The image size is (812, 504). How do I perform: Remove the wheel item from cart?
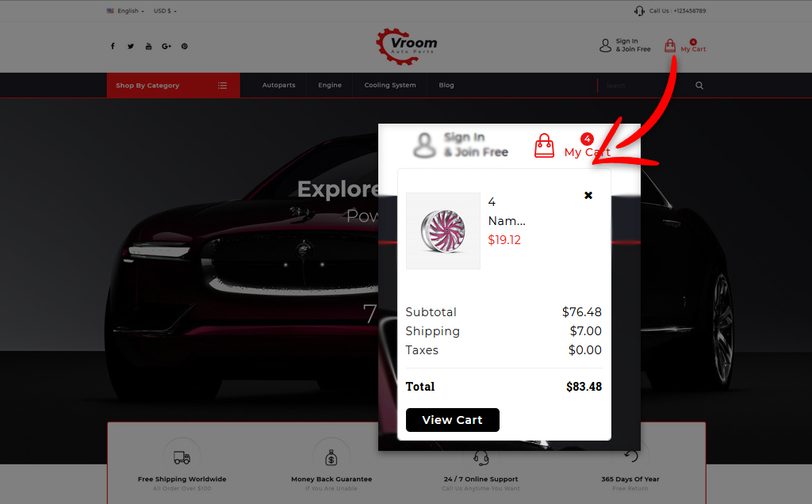[x=588, y=195]
